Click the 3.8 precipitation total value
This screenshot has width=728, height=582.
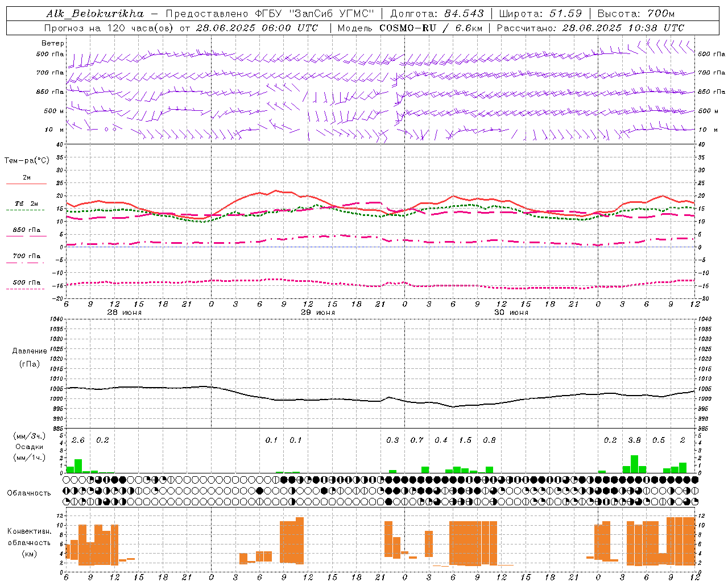tap(635, 440)
